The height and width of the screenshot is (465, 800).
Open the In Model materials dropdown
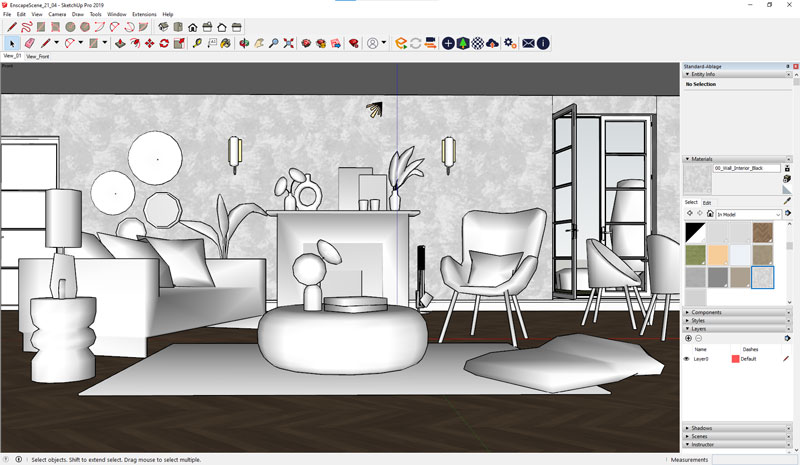(748, 214)
